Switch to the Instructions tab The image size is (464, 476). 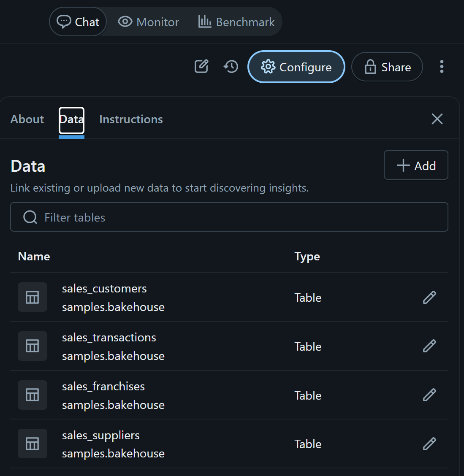point(131,119)
